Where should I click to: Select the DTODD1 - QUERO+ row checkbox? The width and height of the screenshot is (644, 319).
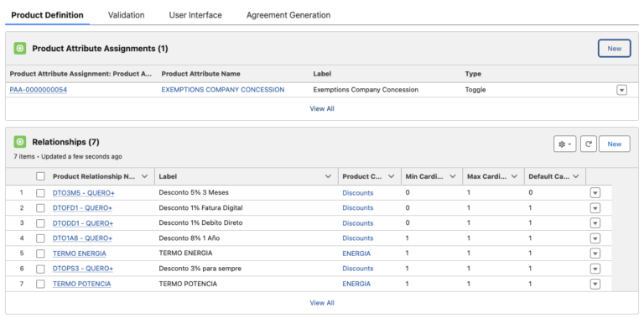click(40, 223)
